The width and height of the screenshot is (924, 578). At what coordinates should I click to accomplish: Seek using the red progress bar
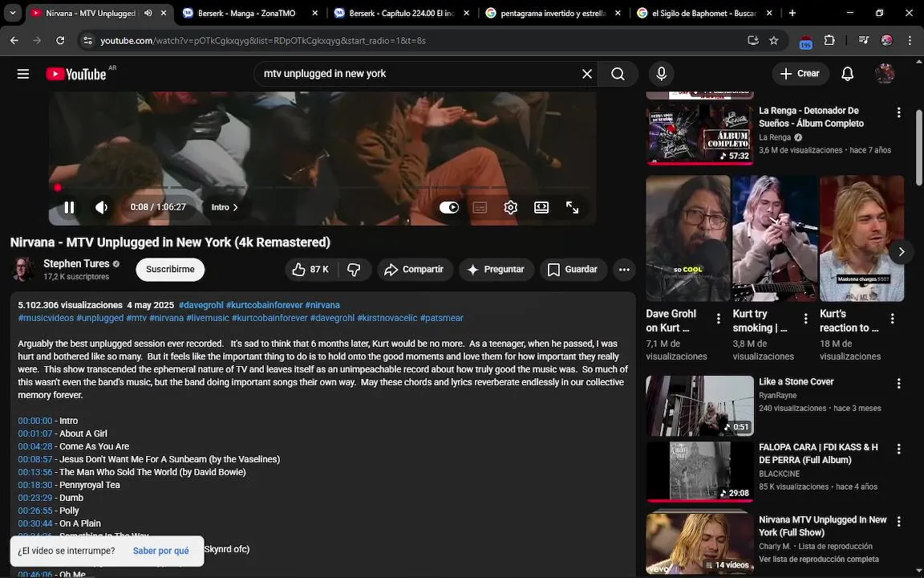[x=322, y=188]
